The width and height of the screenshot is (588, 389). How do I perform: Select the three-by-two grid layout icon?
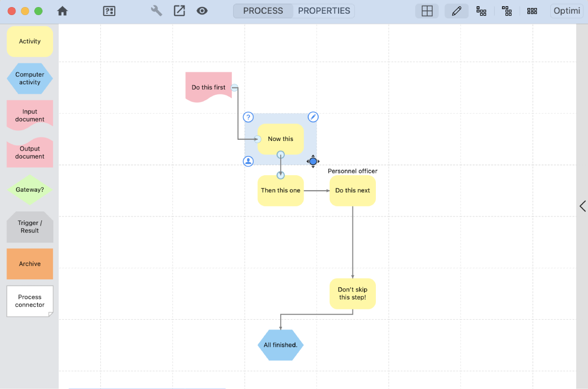click(532, 11)
